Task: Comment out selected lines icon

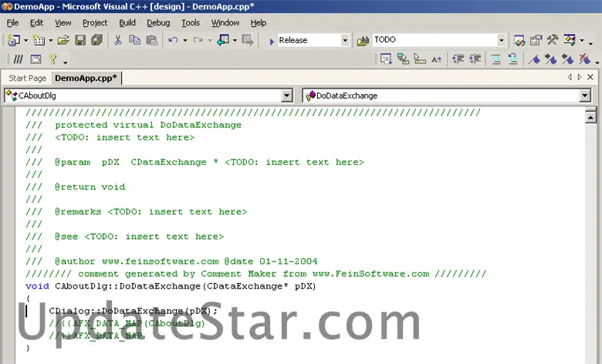Action: (x=496, y=59)
